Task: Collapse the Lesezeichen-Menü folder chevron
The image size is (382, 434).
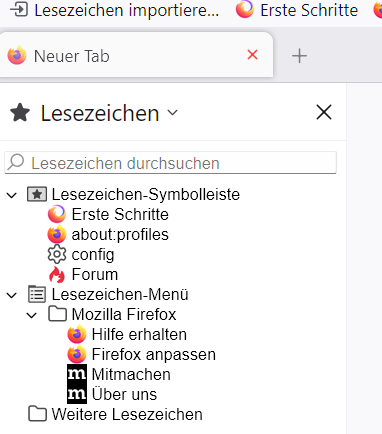Action: (x=12, y=295)
